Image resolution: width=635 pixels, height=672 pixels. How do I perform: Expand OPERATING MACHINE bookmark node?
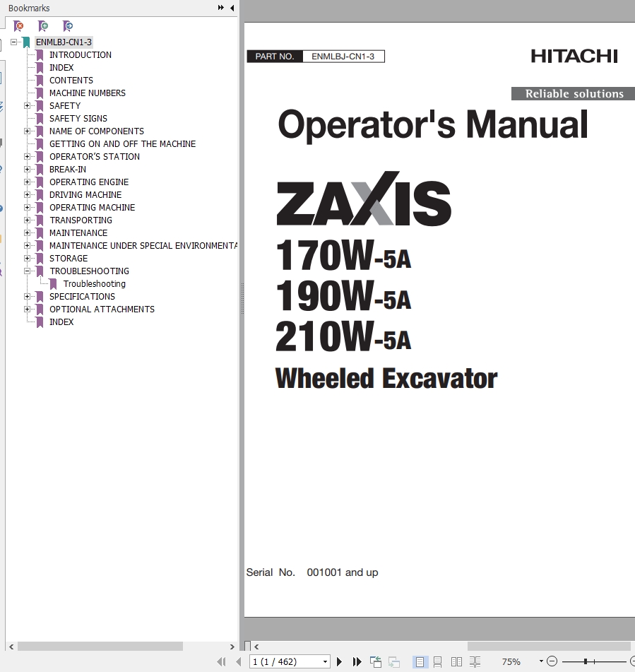[x=27, y=208]
